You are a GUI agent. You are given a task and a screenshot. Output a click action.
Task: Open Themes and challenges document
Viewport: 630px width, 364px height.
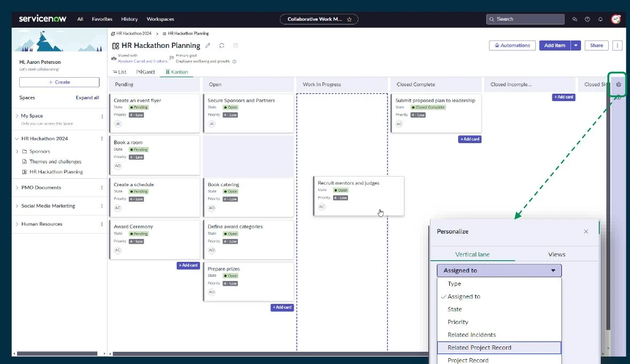coord(55,161)
